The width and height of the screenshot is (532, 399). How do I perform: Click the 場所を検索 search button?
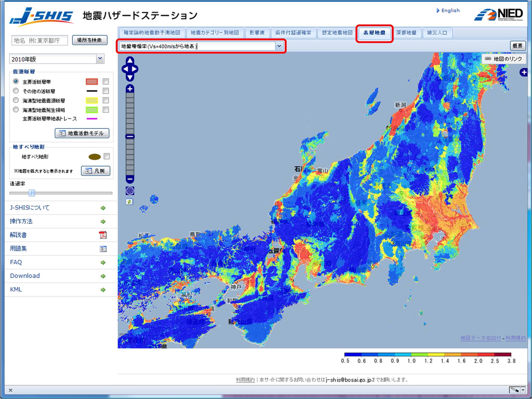[90, 40]
